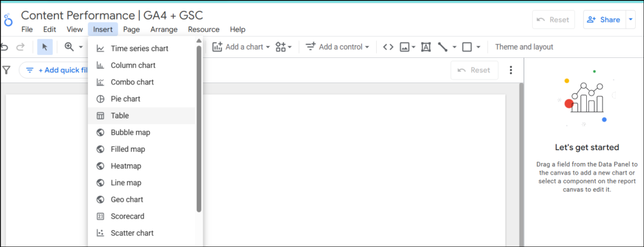Open the Add a control dropdown

[337, 47]
